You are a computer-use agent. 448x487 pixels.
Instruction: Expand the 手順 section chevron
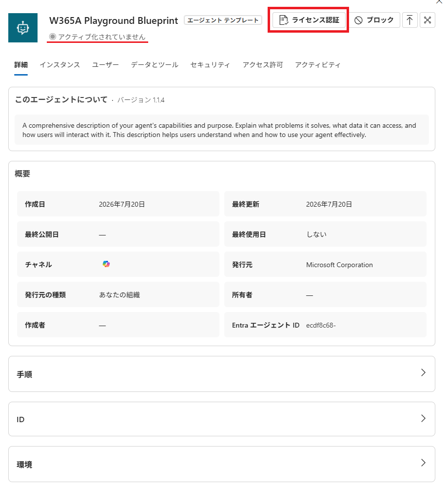[x=423, y=373]
